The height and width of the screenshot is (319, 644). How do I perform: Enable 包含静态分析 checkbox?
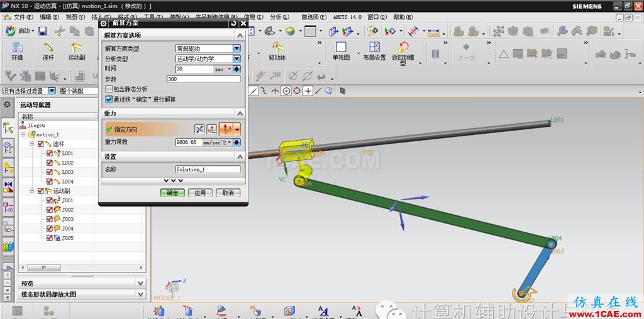pyautogui.click(x=109, y=89)
